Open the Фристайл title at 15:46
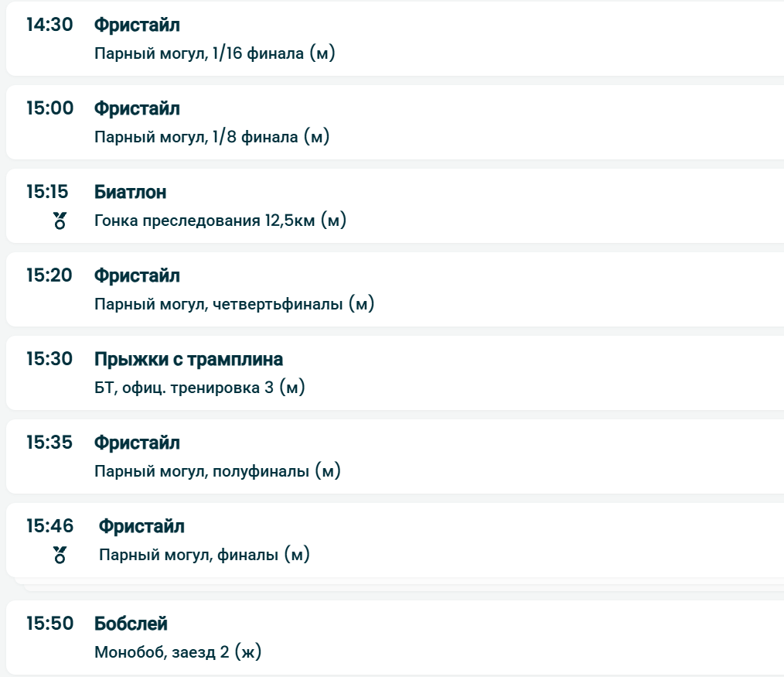Viewport: 784px width, 677px height. [x=141, y=527]
